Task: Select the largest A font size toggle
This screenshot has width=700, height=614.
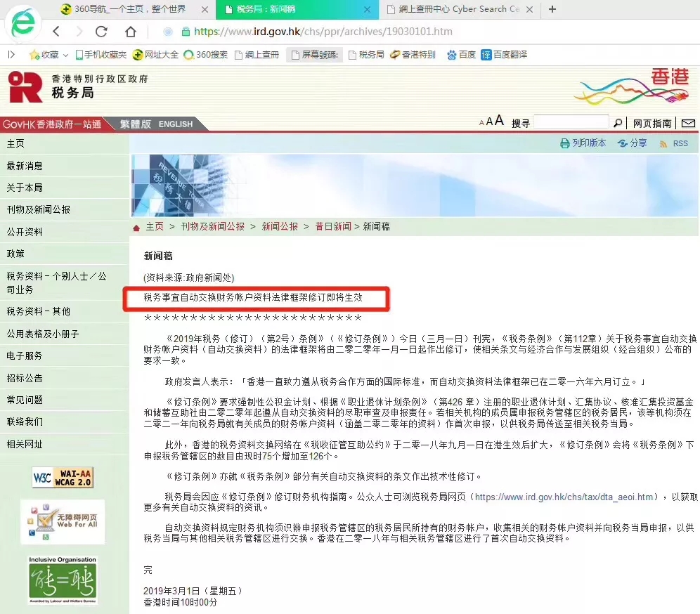Action: click(x=498, y=121)
